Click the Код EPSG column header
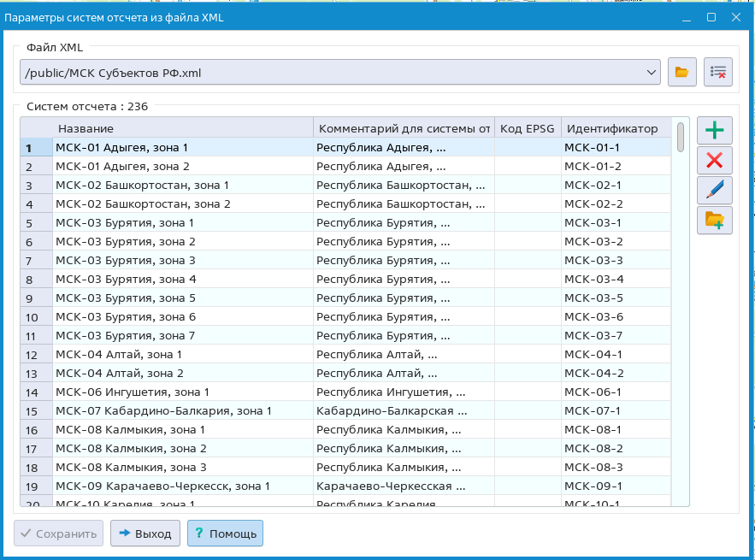 (x=528, y=128)
